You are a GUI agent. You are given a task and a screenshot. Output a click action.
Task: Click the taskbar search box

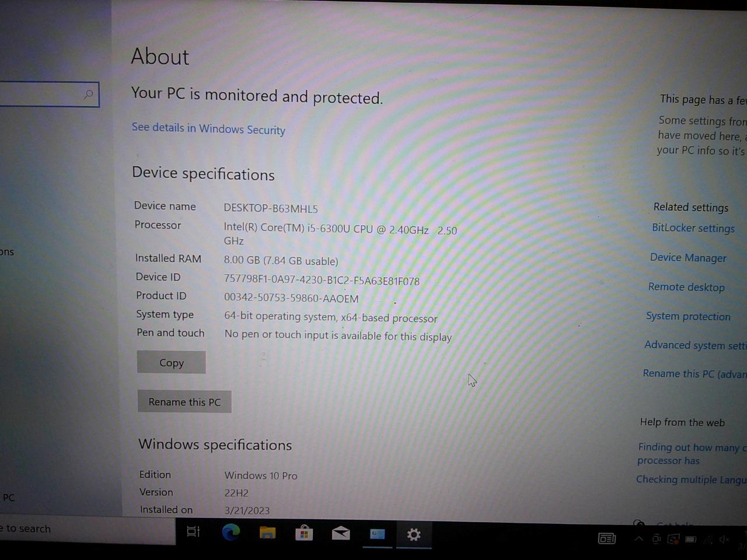coord(88,528)
